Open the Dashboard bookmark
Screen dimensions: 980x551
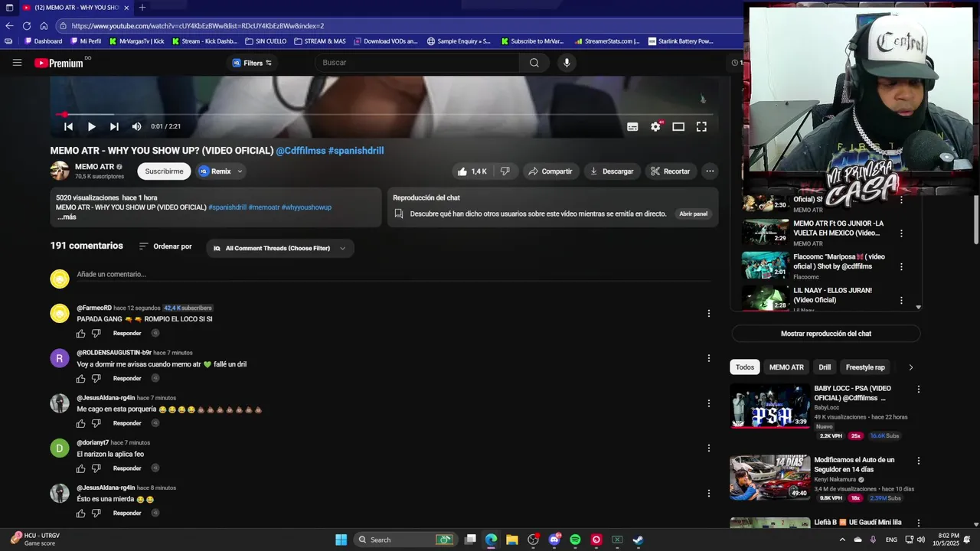(43, 41)
